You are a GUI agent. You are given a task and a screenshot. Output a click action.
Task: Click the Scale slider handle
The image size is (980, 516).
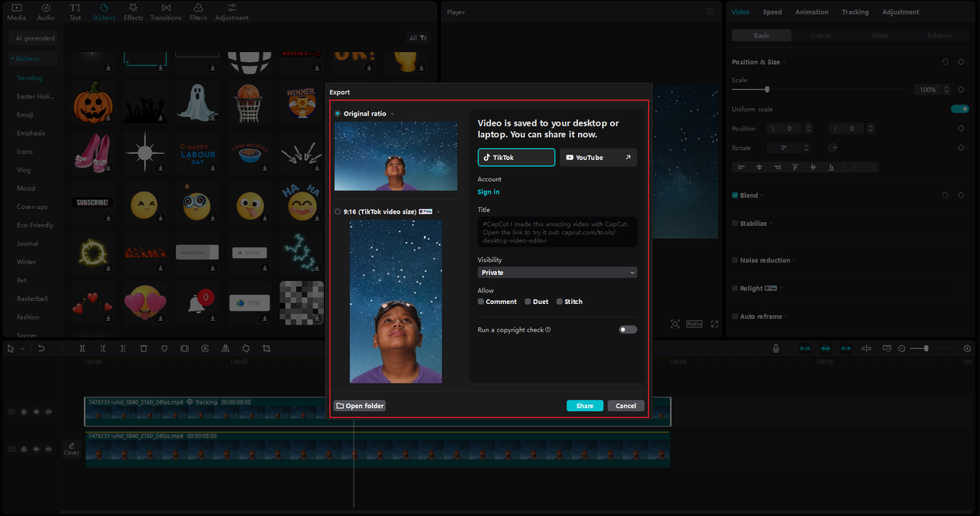point(767,90)
